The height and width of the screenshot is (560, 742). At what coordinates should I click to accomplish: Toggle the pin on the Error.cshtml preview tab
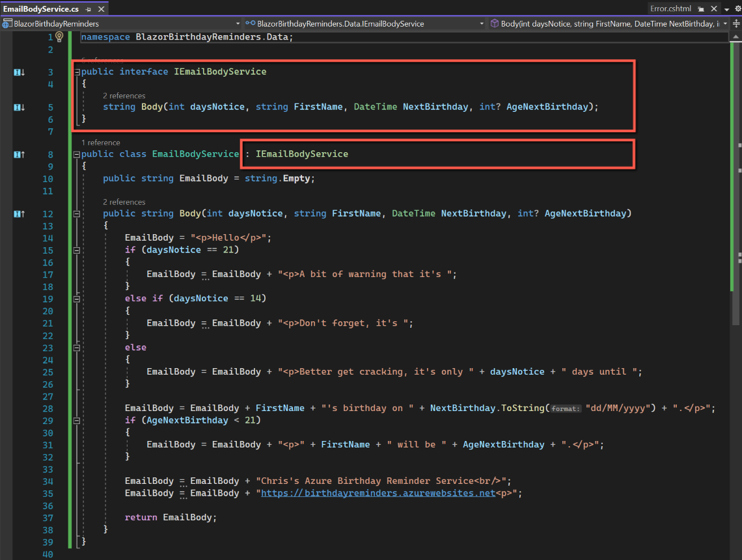tap(700, 9)
